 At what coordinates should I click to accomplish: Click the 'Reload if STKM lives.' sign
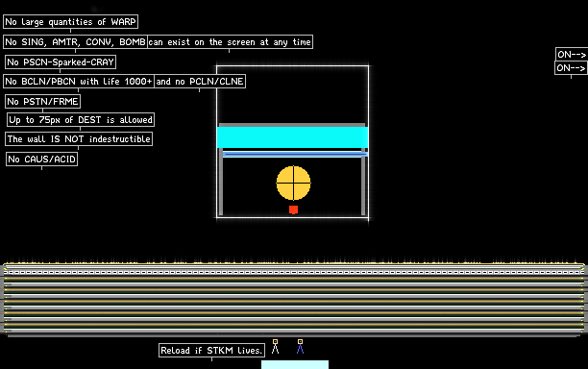tap(211, 350)
